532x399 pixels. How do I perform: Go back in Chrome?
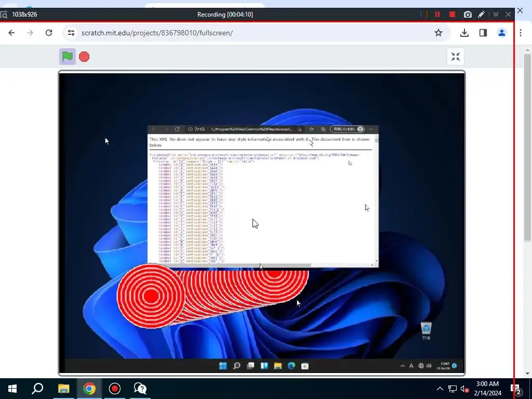click(x=11, y=33)
